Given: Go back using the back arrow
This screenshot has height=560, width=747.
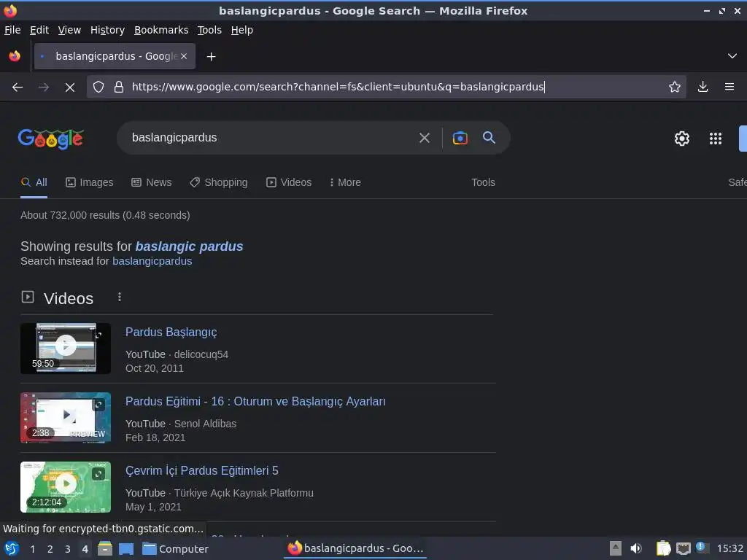Looking at the screenshot, I should [x=18, y=87].
